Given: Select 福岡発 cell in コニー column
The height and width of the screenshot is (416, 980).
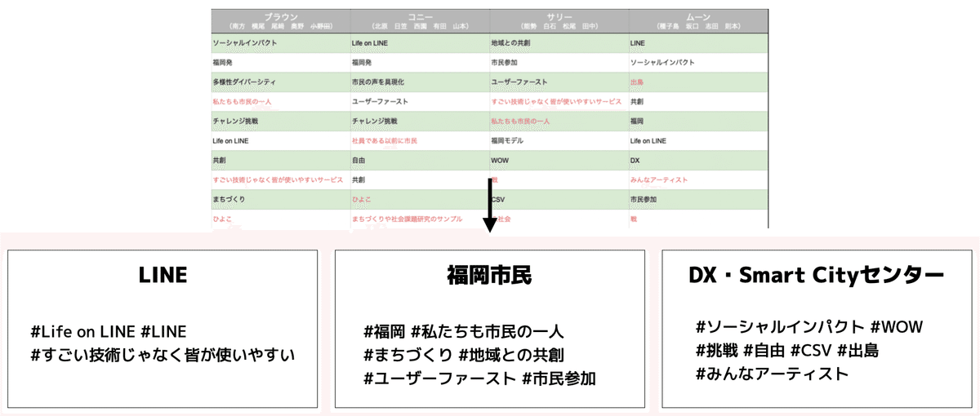Looking at the screenshot, I should click(420, 62).
